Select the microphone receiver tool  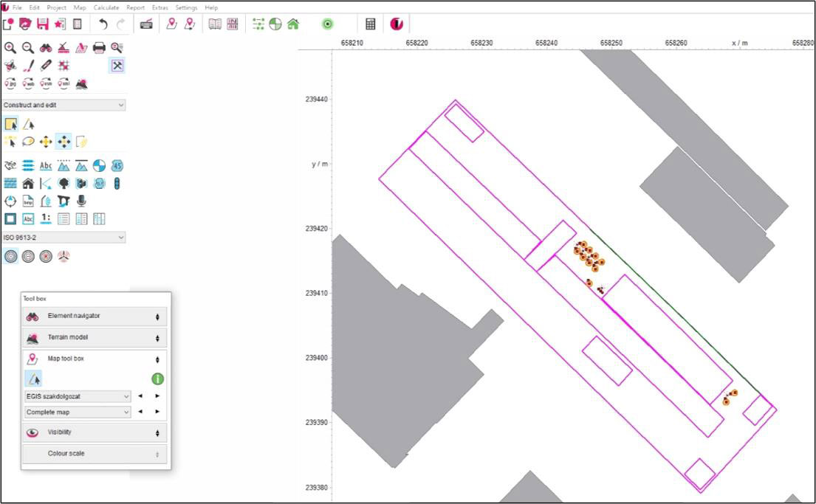81,201
